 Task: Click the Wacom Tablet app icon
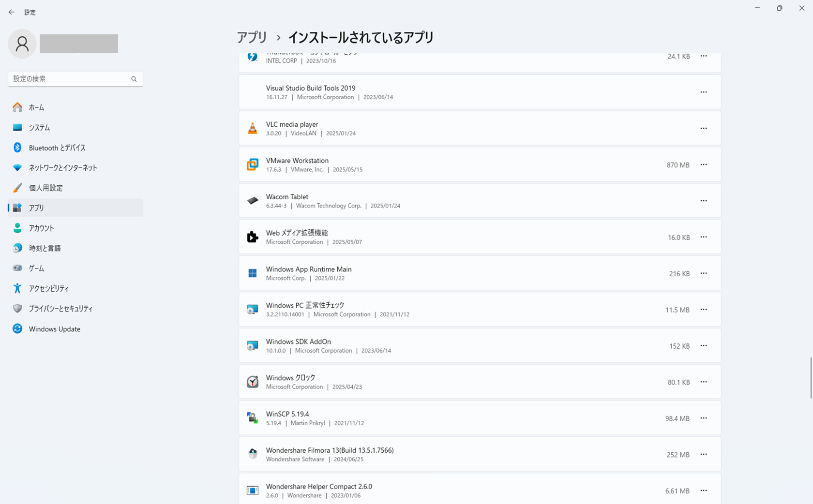(x=253, y=201)
